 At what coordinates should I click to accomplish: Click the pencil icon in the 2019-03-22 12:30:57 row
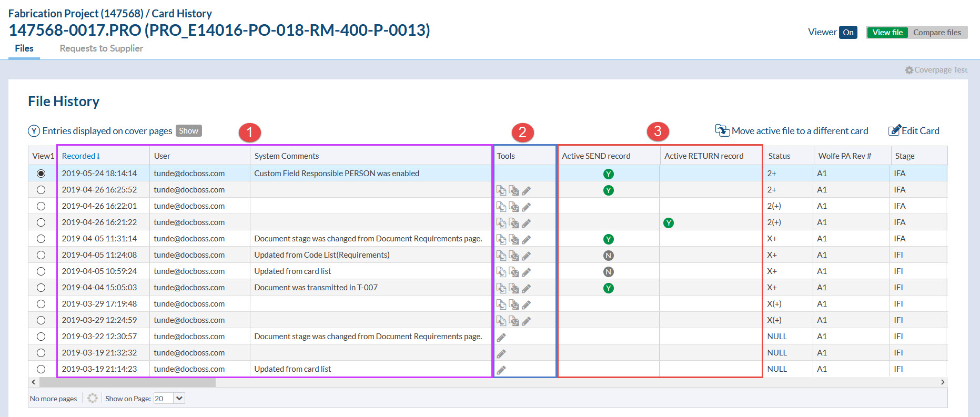(x=501, y=337)
